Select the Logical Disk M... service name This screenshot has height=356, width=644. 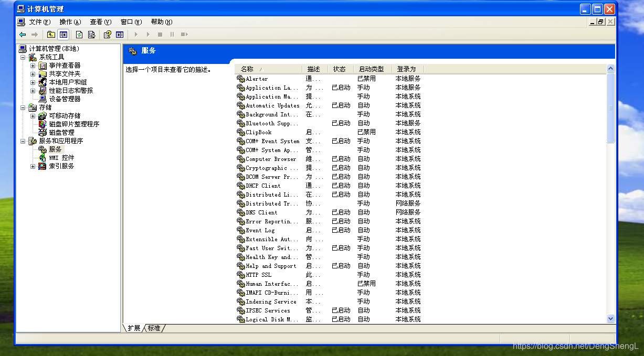(272, 319)
